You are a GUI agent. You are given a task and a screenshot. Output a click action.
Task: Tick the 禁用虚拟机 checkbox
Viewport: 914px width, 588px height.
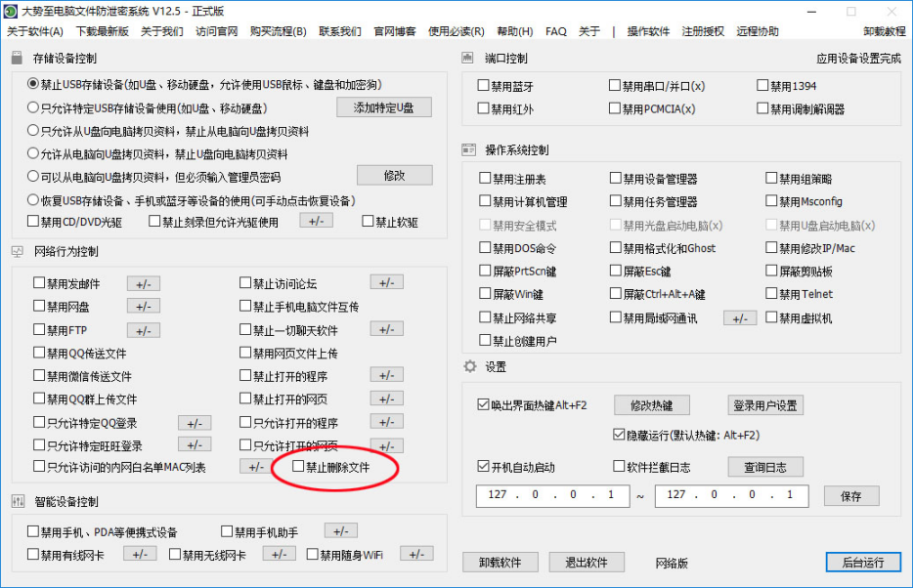(772, 317)
